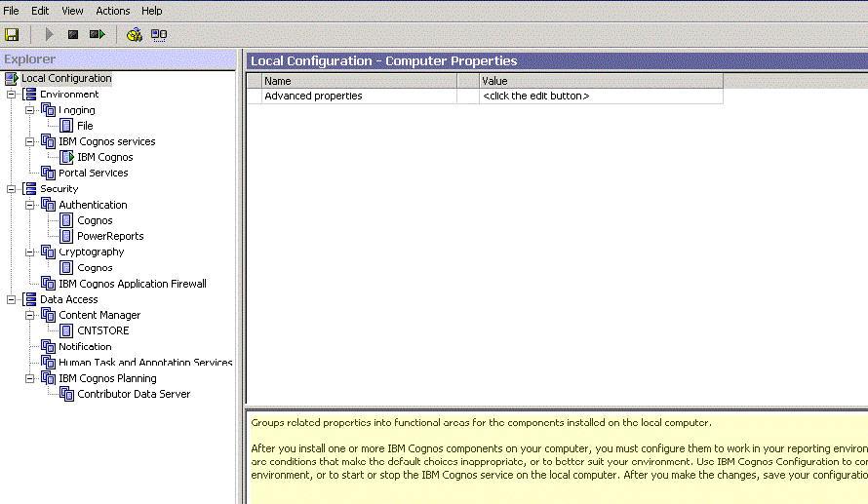
Task: Select the CNTSTORE label in tree
Action: pos(103,330)
